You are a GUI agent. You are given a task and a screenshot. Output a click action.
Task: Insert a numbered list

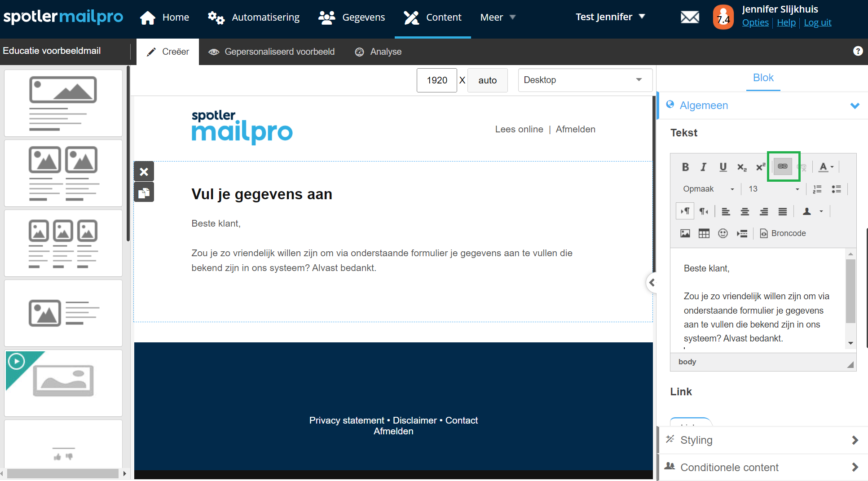click(817, 189)
